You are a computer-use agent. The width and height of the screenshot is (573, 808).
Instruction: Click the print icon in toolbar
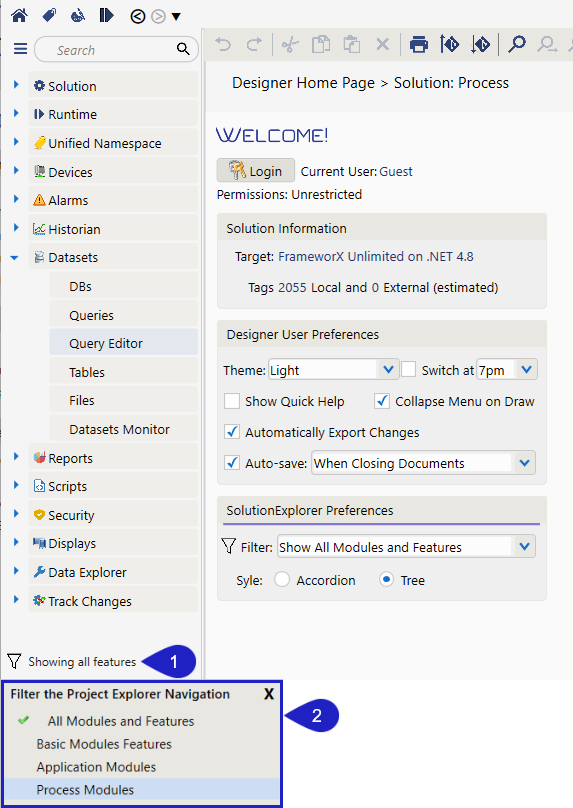[x=418, y=45]
